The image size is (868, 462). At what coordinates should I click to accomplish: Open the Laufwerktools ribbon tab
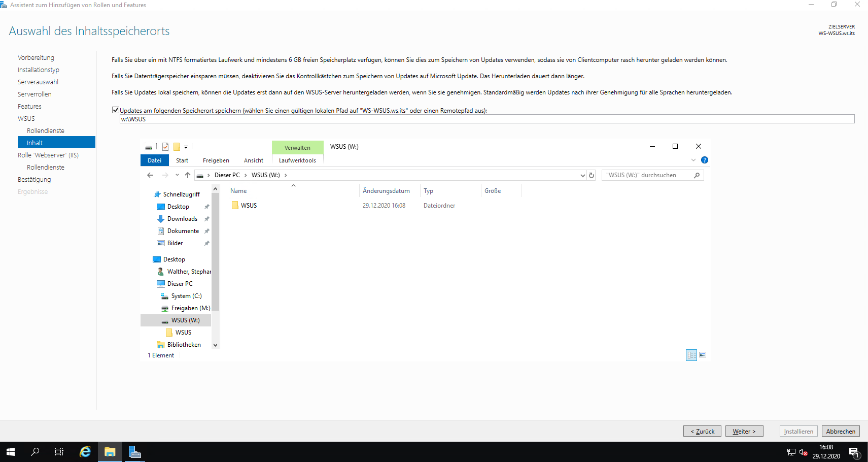[x=297, y=160]
